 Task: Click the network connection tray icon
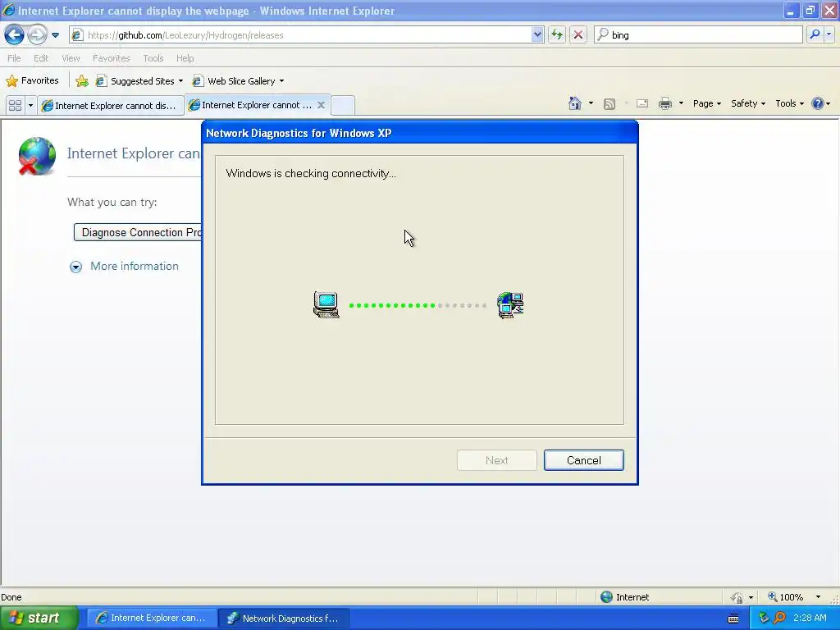click(764, 618)
